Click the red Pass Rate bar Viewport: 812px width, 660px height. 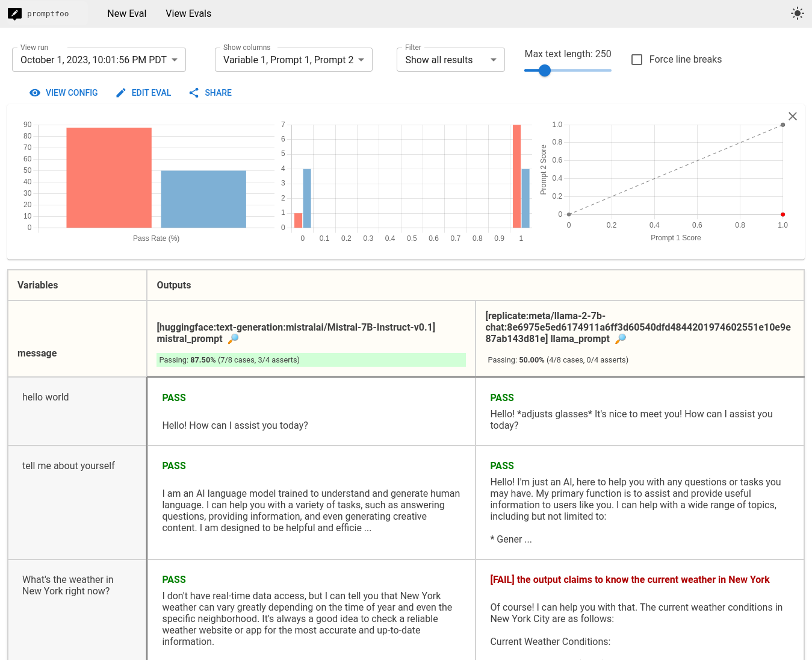pyautogui.click(x=109, y=178)
